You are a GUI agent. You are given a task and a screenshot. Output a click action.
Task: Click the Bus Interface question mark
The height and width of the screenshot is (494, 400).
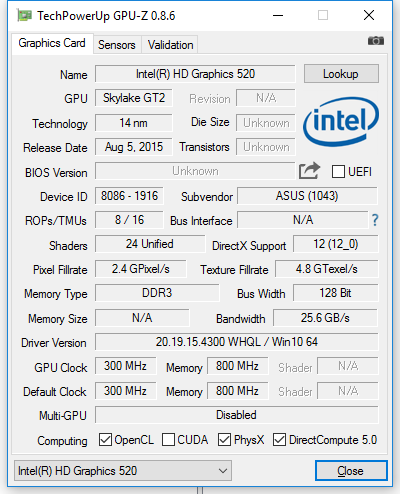click(375, 220)
